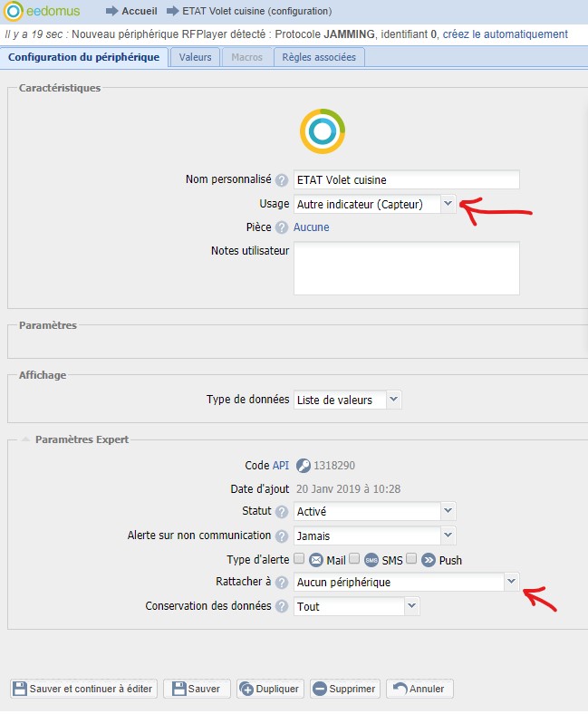Click the Notes utilisateur text area
Screen dimensions: 588x714
click(406, 267)
